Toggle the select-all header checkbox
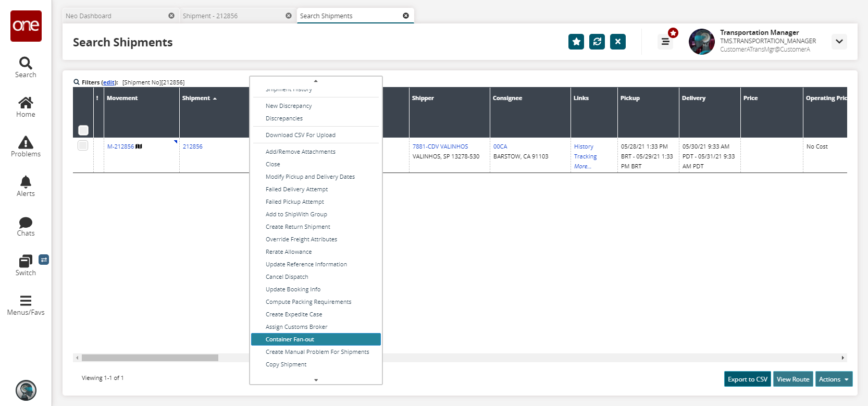This screenshot has width=868, height=406. (83, 130)
